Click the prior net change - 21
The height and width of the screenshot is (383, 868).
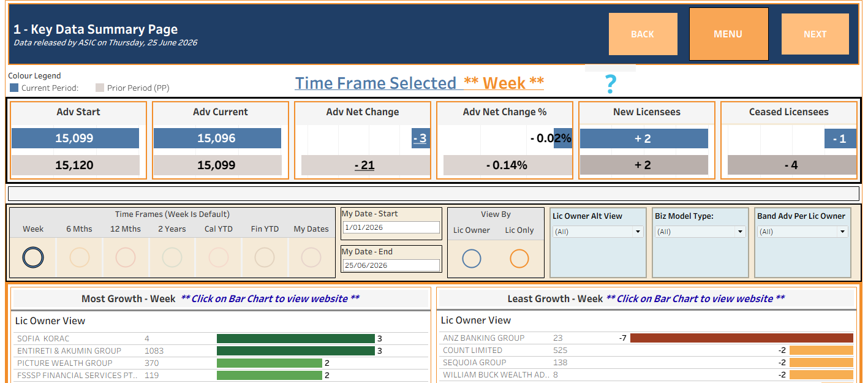pos(364,165)
